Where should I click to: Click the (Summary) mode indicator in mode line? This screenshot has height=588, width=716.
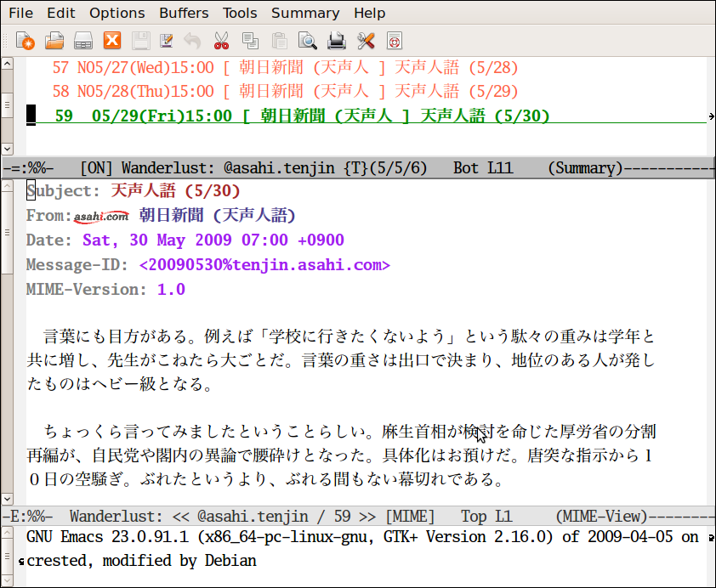tap(585, 168)
